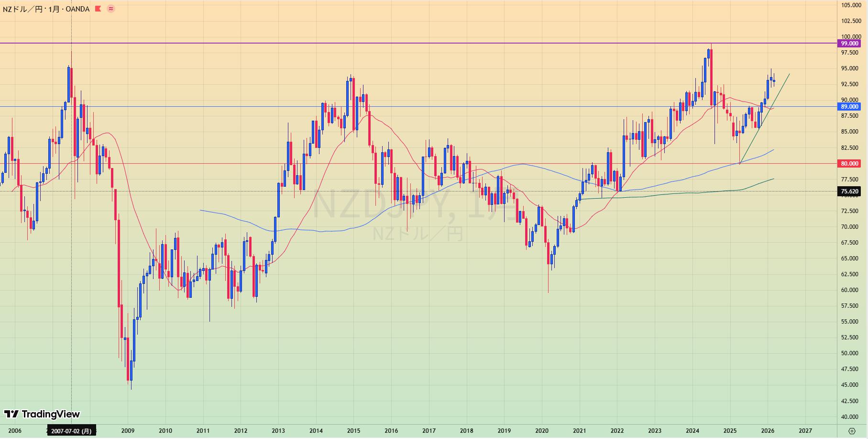
Task: Click the 2007-07-02 date label on time axis
Action: 71,431
